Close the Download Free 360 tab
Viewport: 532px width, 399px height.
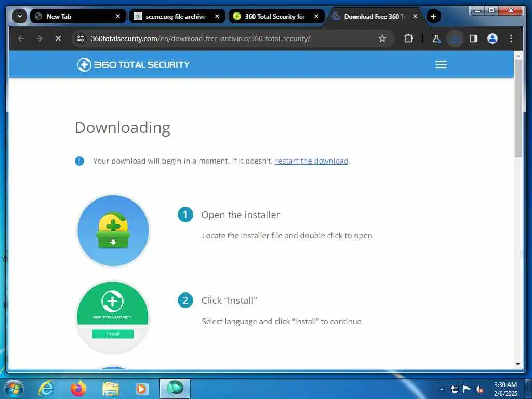[415, 16]
